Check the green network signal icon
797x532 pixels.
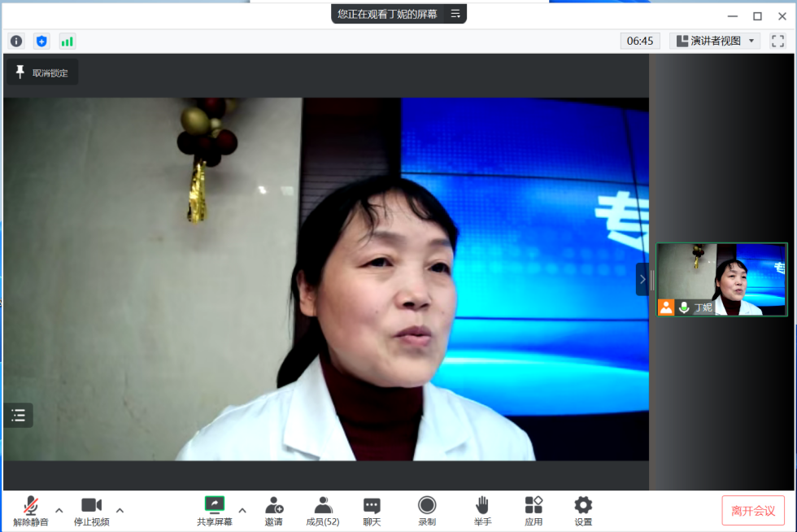(67, 41)
